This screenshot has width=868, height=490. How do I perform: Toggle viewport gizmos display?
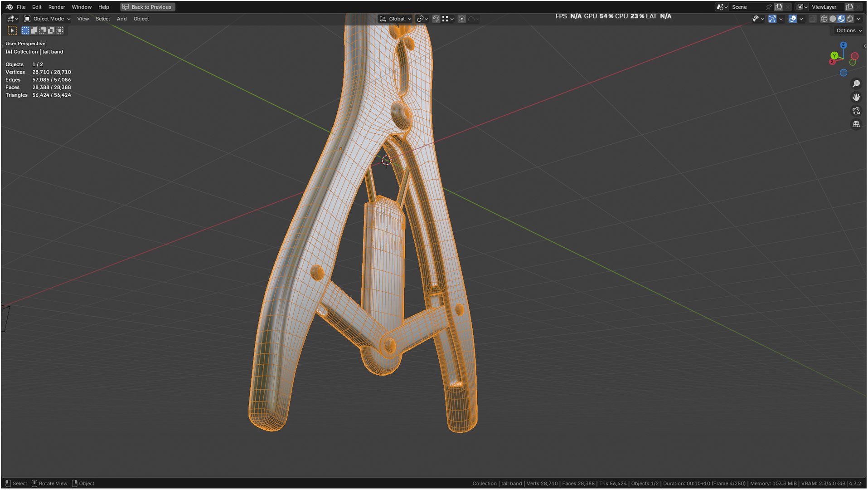click(x=772, y=19)
